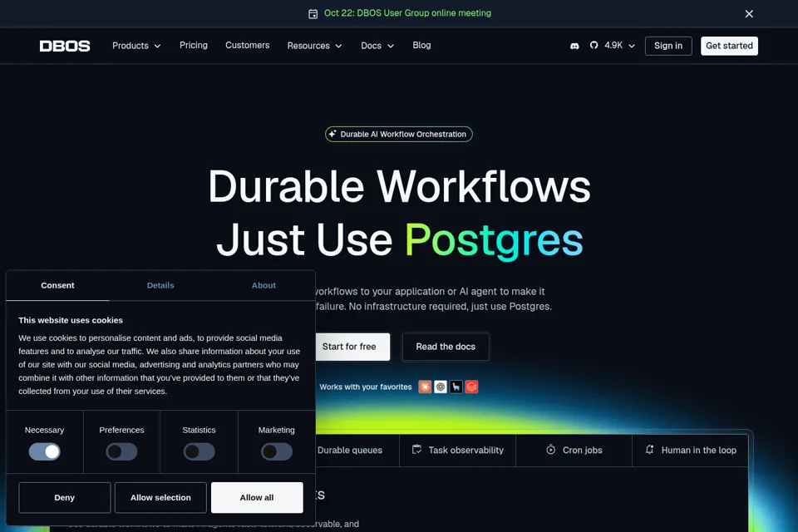The height and width of the screenshot is (532, 798).
Task: Expand the Docs dropdown menu
Action: click(377, 46)
